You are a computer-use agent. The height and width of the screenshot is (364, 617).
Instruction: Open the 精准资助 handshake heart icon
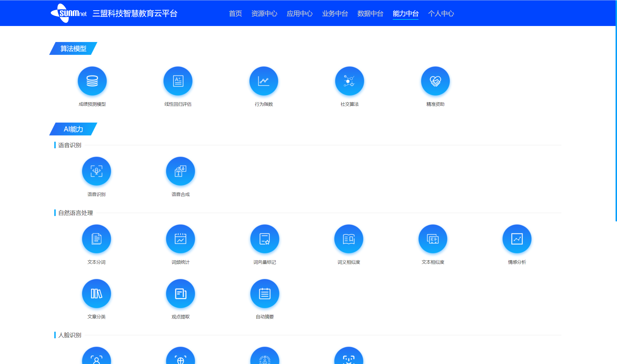click(435, 81)
